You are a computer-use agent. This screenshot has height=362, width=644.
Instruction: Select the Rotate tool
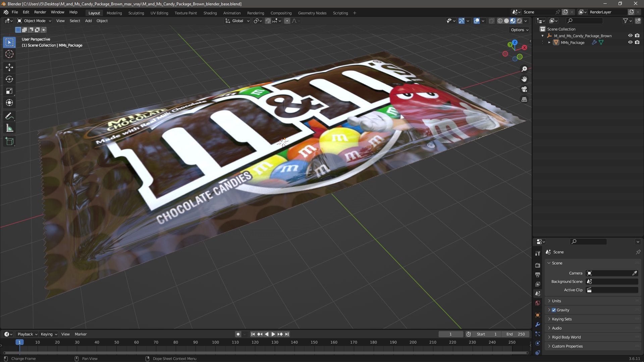(x=9, y=79)
